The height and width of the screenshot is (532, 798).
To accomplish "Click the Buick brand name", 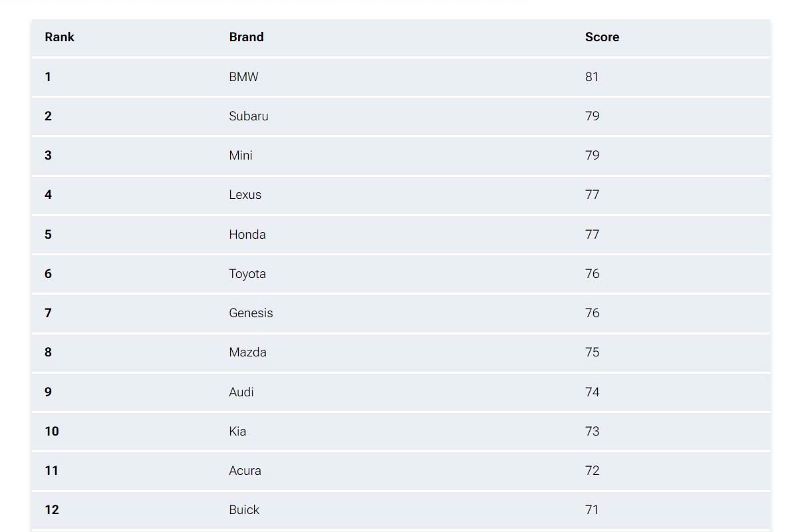I will pos(244,510).
